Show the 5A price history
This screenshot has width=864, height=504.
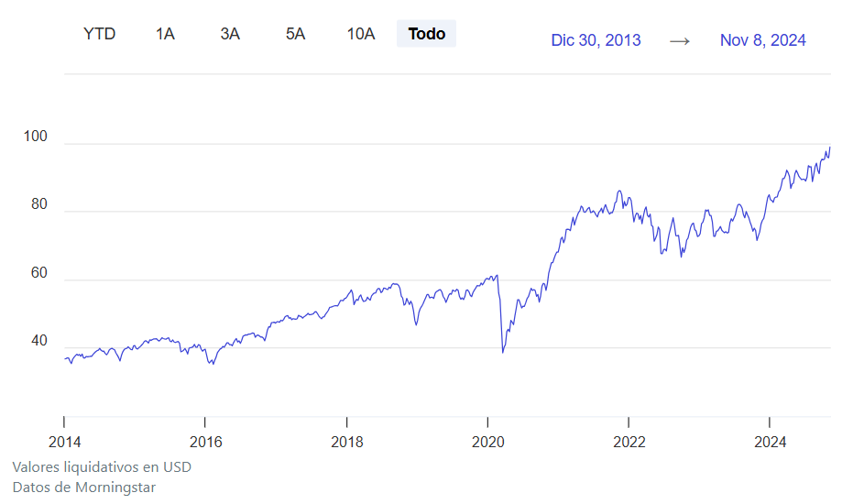tap(295, 34)
